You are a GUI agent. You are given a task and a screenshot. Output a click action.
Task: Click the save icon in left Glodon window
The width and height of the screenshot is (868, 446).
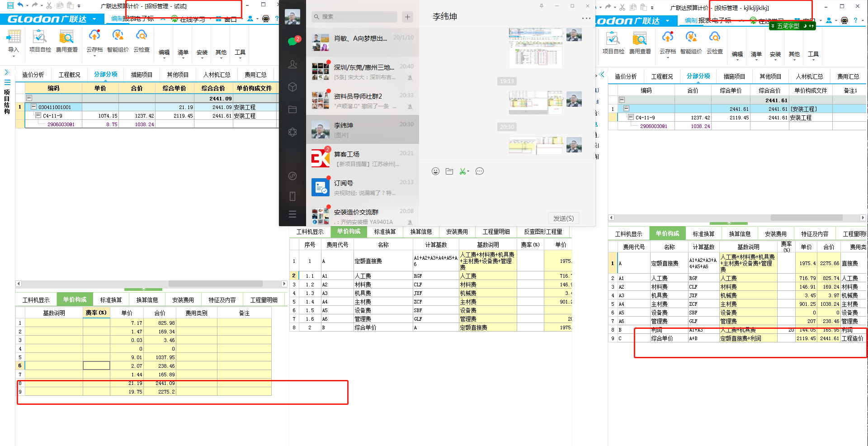point(10,5)
